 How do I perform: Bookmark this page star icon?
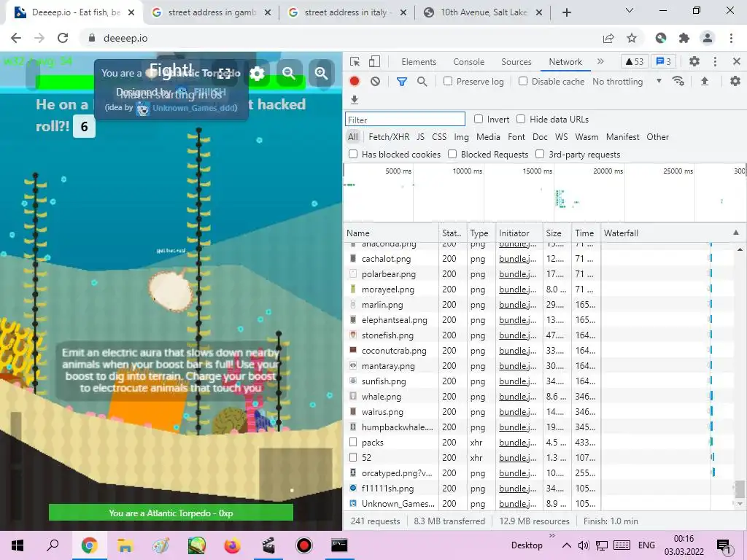[x=632, y=38]
